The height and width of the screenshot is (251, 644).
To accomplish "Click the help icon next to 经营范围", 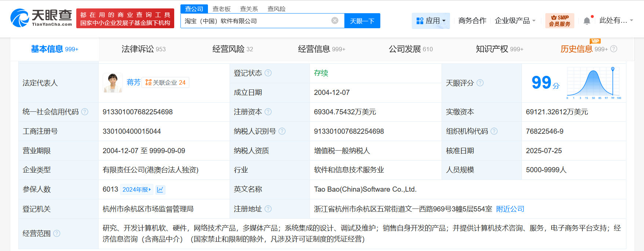I will click(57, 233).
